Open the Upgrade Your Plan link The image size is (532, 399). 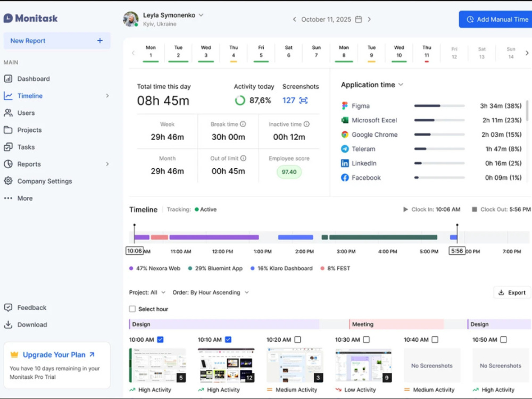[x=59, y=354]
